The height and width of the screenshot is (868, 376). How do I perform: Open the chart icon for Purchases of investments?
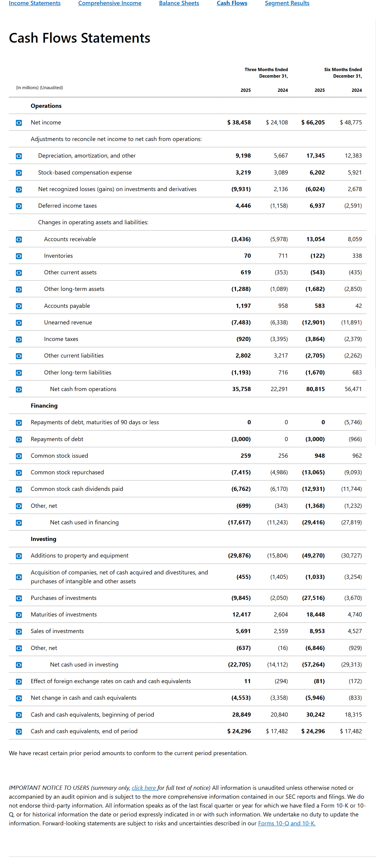tap(19, 598)
